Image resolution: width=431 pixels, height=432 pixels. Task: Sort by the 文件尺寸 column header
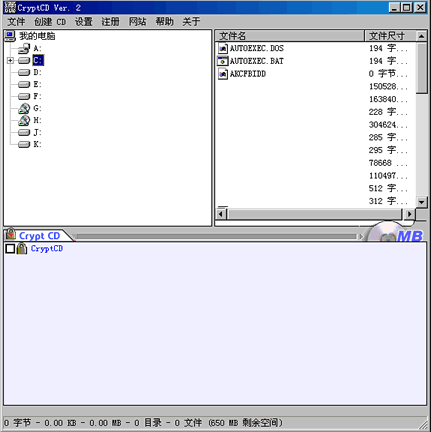point(391,36)
